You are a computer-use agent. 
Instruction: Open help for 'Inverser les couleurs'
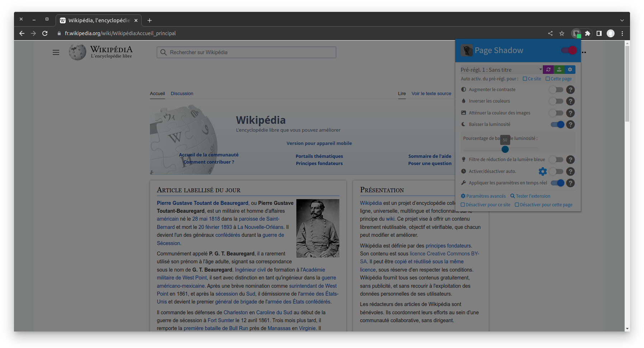click(x=570, y=101)
